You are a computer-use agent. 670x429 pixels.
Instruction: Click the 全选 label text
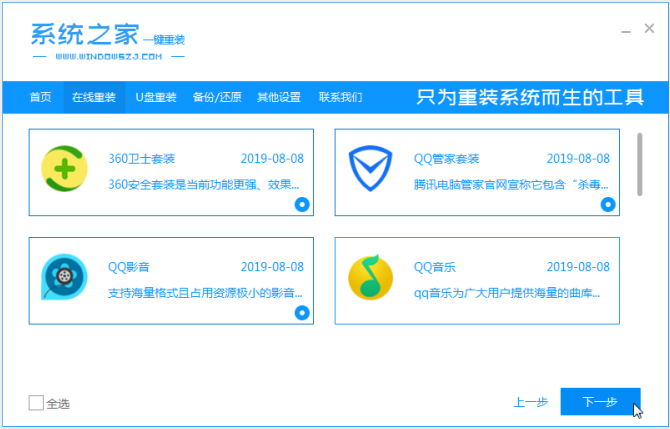click(x=58, y=403)
